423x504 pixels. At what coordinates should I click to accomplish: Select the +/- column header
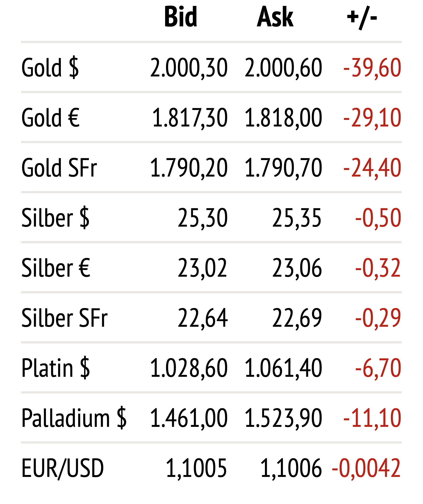pos(362,17)
